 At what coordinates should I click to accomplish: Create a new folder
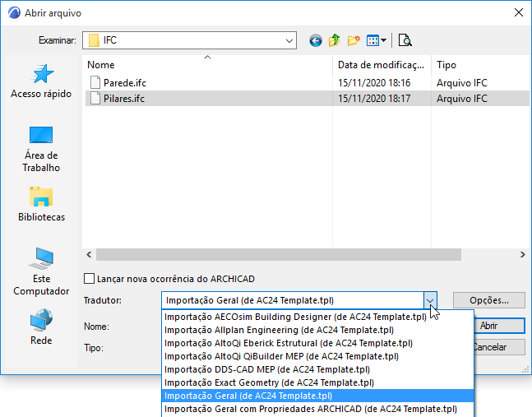pos(354,41)
